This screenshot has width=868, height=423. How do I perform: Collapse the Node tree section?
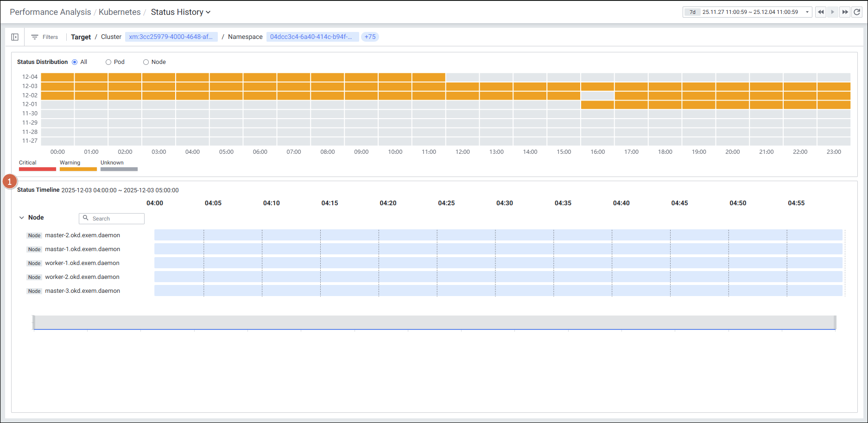click(x=22, y=218)
